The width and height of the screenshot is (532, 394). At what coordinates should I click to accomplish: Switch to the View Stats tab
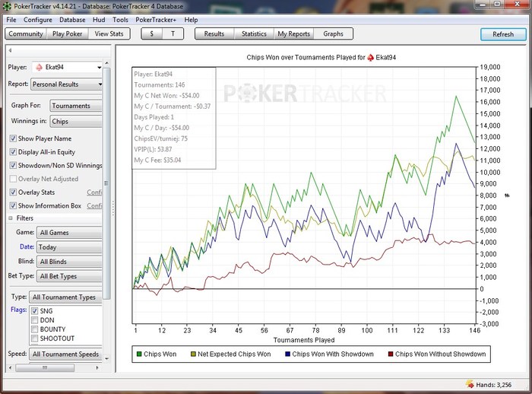pos(109,33)
